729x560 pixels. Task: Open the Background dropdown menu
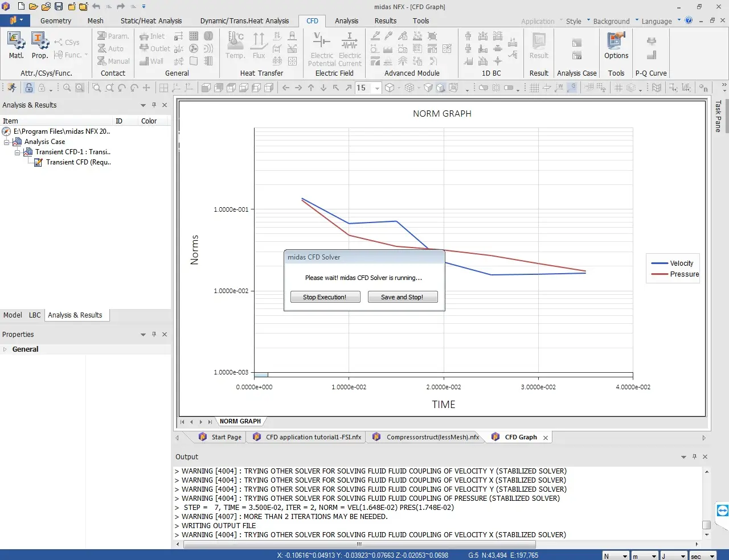pos(616,21)
